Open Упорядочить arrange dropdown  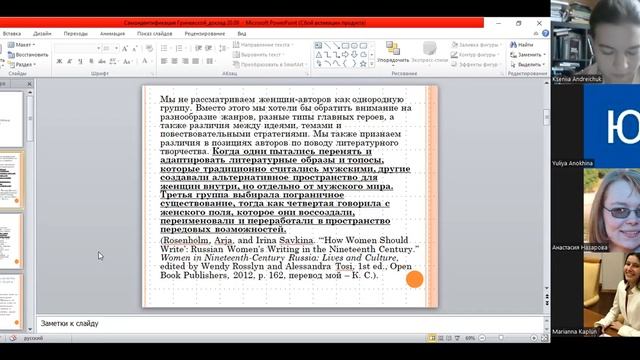[x=393, y=53]
